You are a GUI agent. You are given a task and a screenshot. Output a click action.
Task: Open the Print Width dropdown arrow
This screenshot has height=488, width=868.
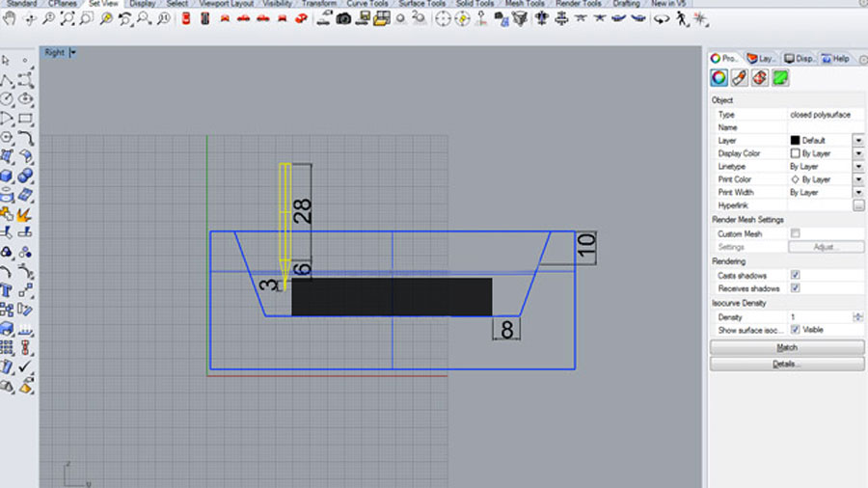pyautogui.click(x=858, y=193)
